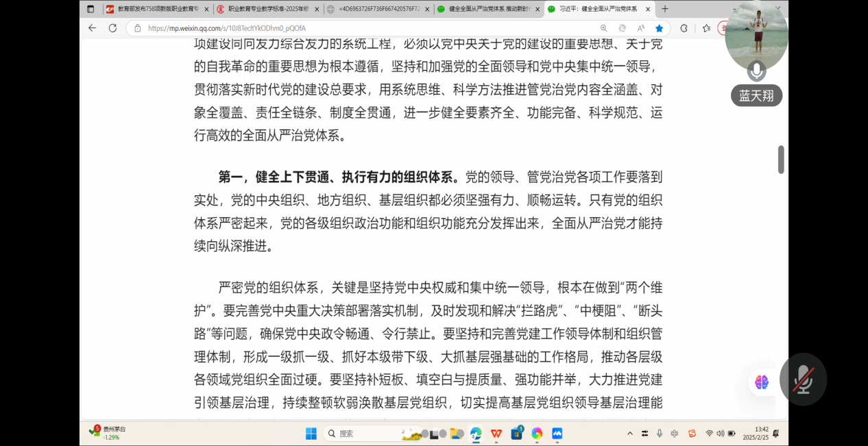Close the 习近平：健全全面从严治党体系 tab
The image size is (868, 446).
[x=648, y=9]
